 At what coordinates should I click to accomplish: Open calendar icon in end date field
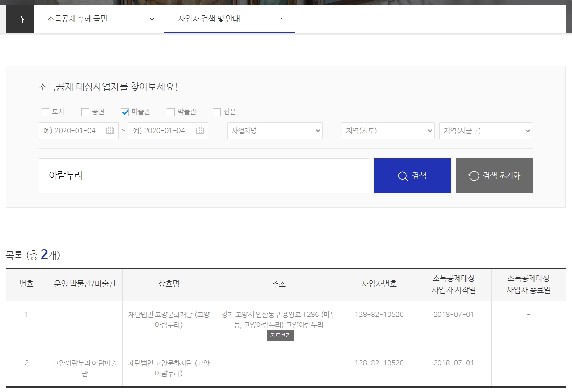tap(200, 131)
